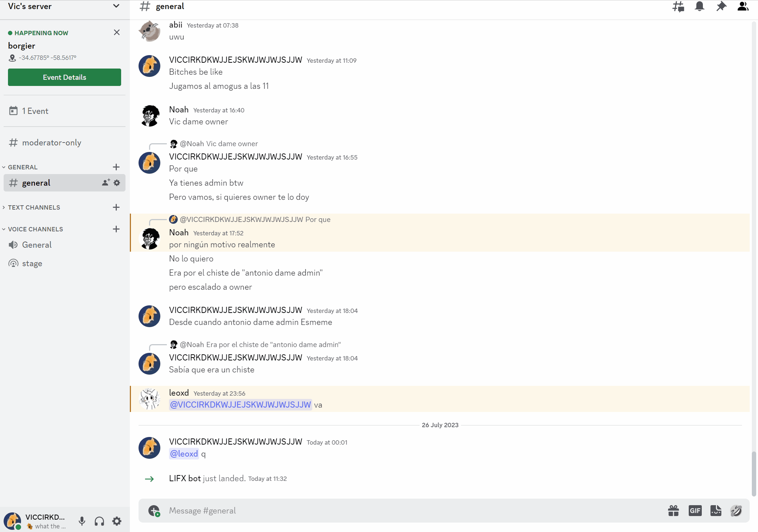Close the HAPPENING NOW banner
Viewport: 758px width, 532px height.
[117, 32]
